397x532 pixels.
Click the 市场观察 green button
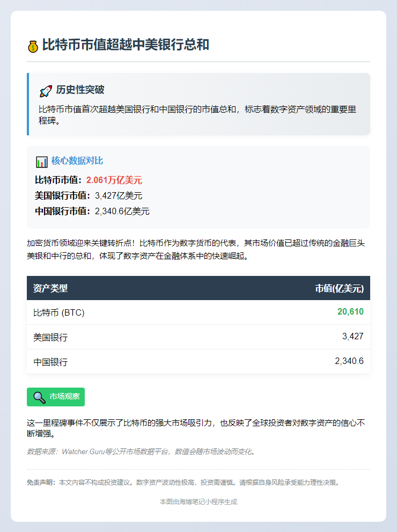tap(56, 397)
